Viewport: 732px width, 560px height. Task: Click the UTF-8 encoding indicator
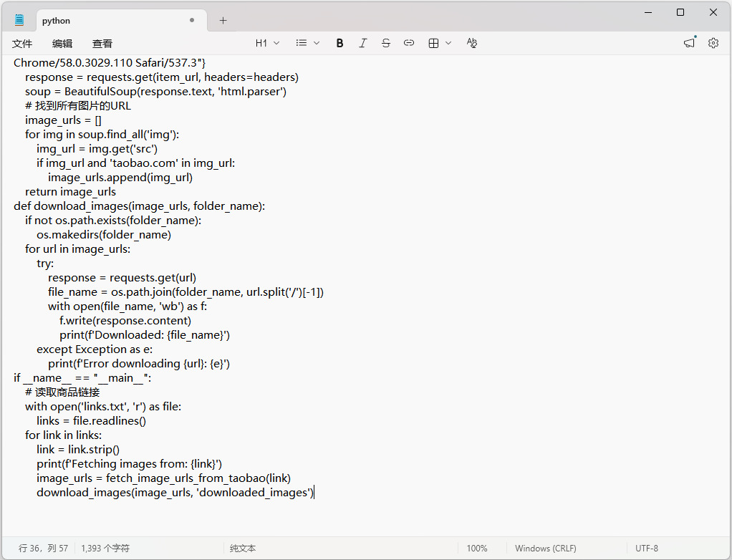(647, 549)
